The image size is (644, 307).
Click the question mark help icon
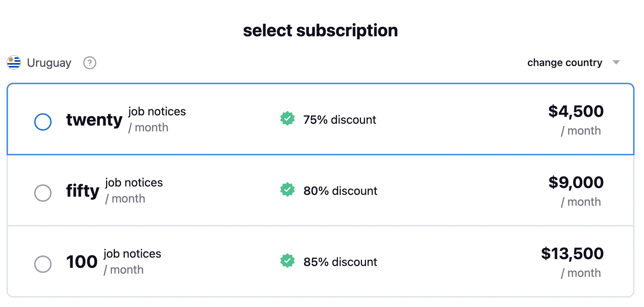(90, 63)
